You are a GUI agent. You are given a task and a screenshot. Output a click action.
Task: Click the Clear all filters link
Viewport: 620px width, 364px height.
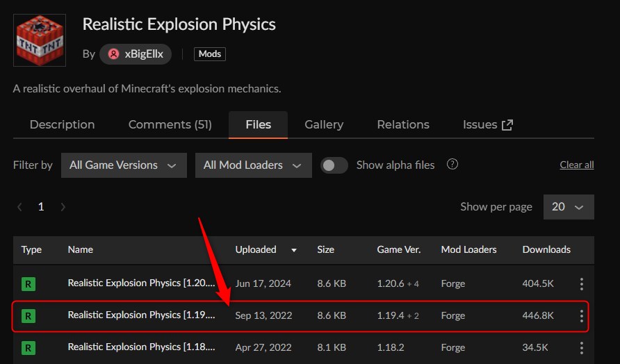(x=576, y=165)
